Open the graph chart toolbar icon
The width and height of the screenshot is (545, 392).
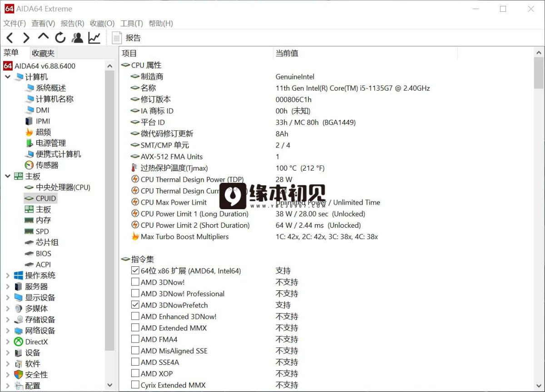(94, 38)
